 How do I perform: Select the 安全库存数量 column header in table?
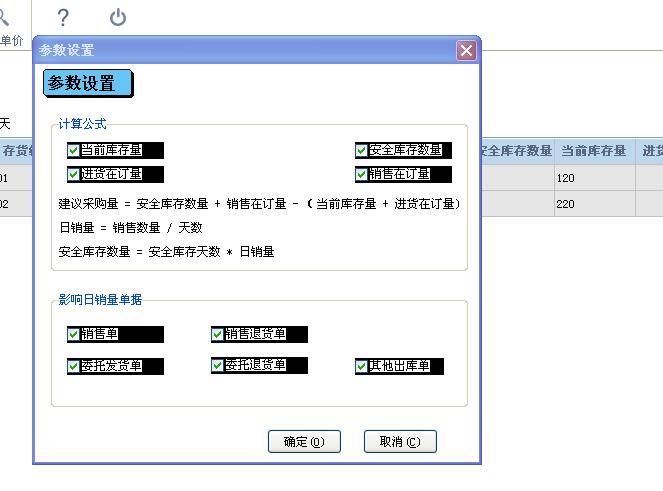coord(516,151)
